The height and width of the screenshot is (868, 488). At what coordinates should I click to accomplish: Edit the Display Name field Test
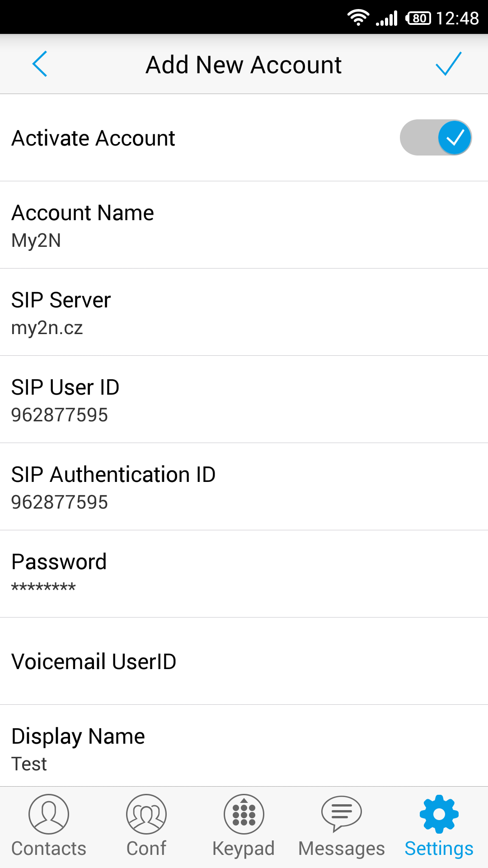click(x=244, y=748)
